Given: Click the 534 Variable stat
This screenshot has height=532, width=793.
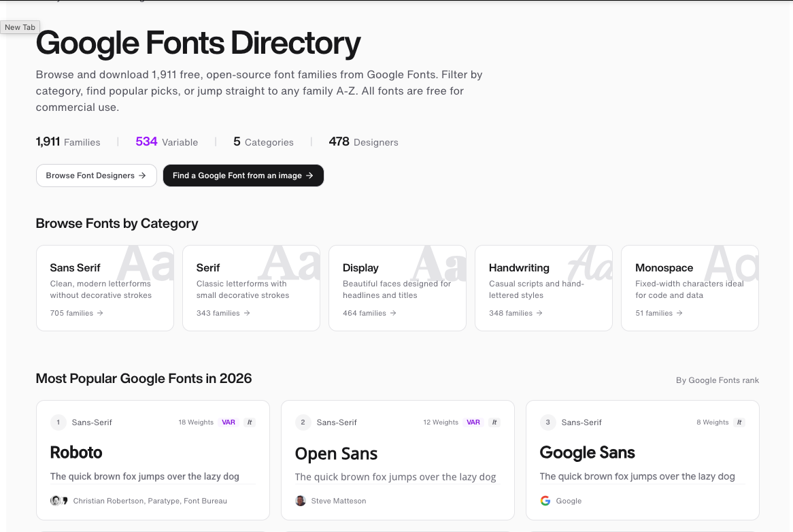Looking at the screenshot, I should click(x=167, y=142).
